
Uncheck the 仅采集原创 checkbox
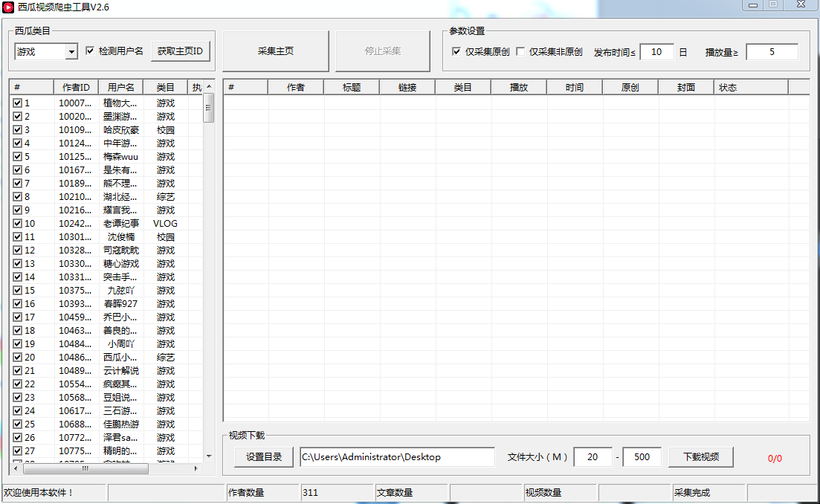[x=456, y=52]
